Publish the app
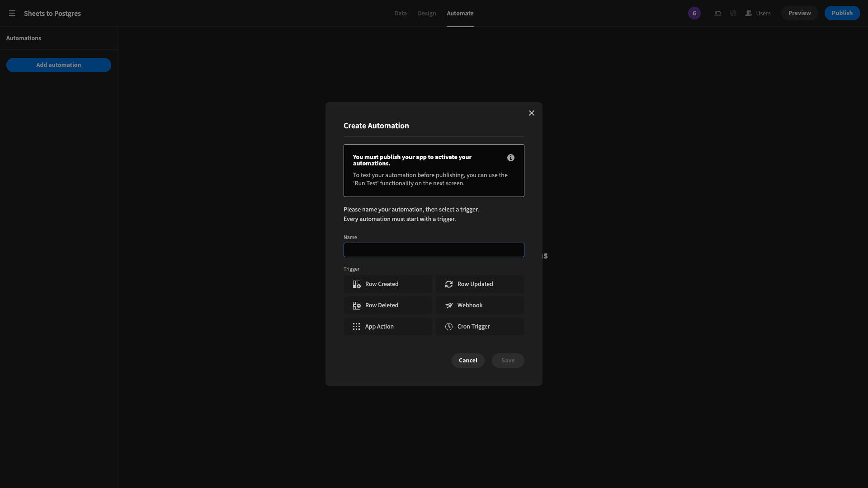 click(x=842, y=13)
